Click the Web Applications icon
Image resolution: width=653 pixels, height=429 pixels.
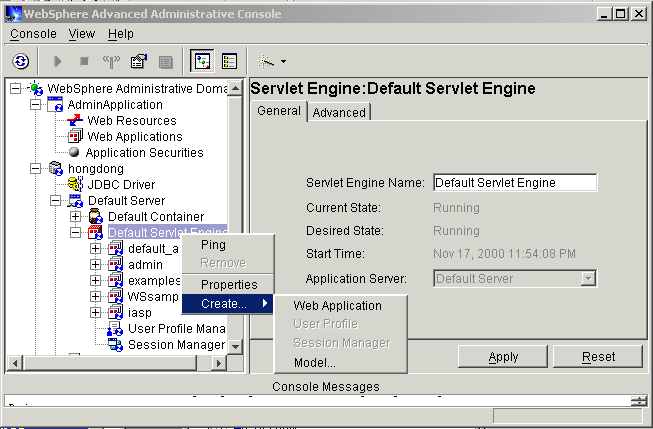75,136
